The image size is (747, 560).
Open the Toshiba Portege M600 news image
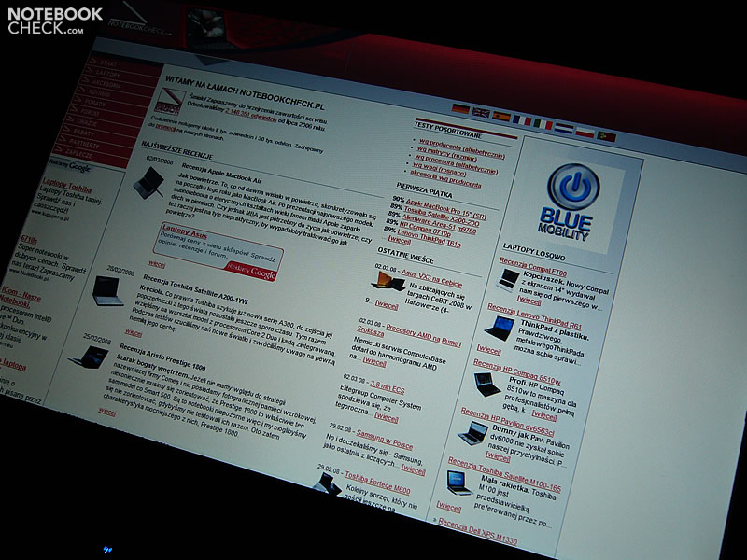pyautogui.click(x=328, y=484)
